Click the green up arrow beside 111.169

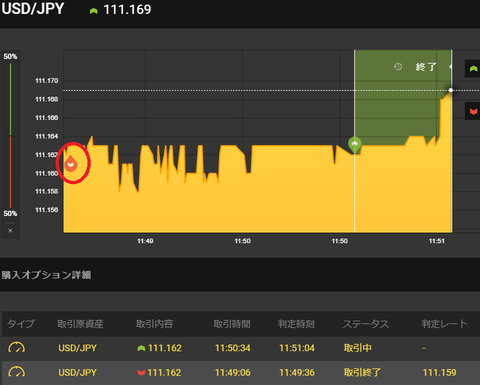[93, 11]
